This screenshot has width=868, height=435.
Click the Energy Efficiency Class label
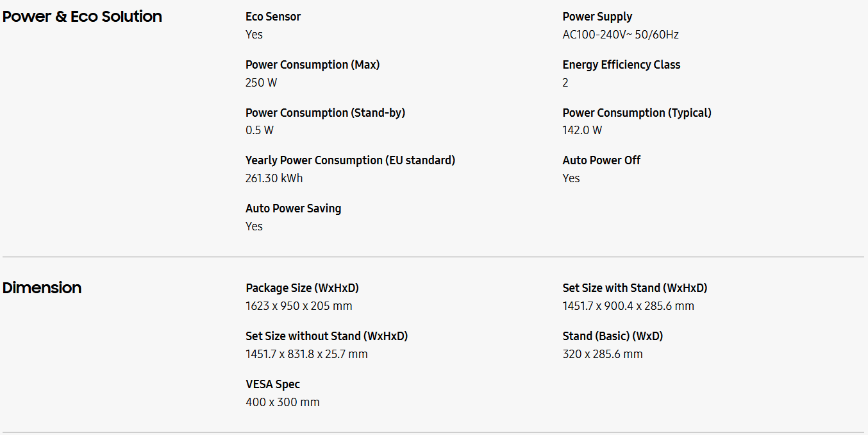(x=621, y=65)
